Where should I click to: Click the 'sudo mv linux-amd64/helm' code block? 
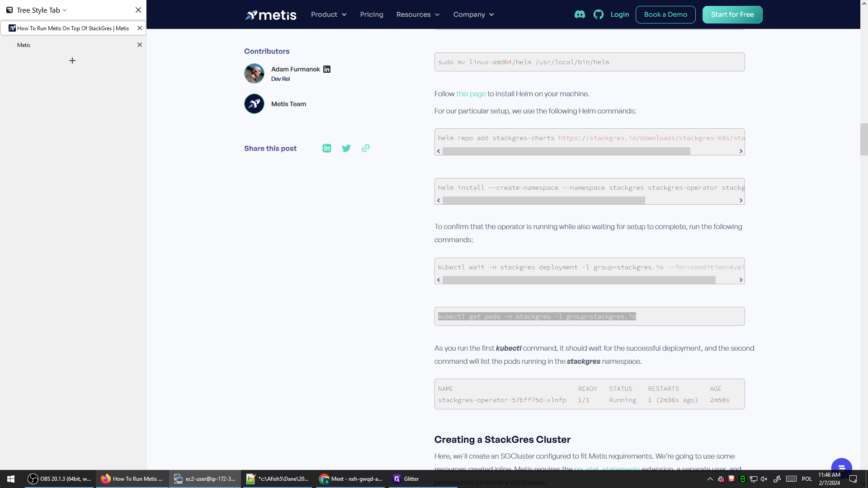tap(590, 62)
